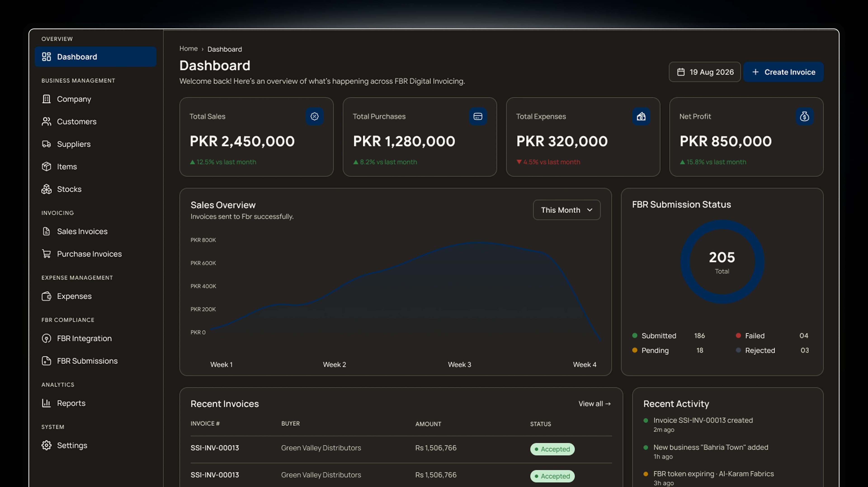The width and height of the screenshot is (868, 487).
Task: Click Green Valley Distributors in first row
Action: click(321, 448)
